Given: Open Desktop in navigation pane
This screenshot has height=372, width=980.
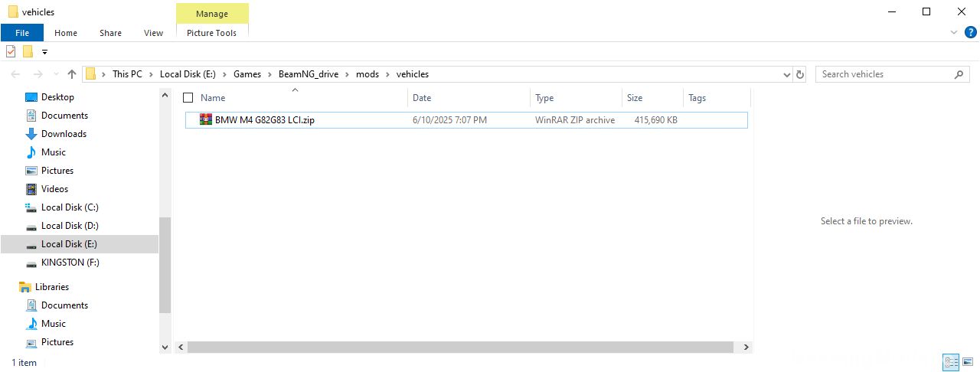Looking at the screenshot, I should coord(57,97).
